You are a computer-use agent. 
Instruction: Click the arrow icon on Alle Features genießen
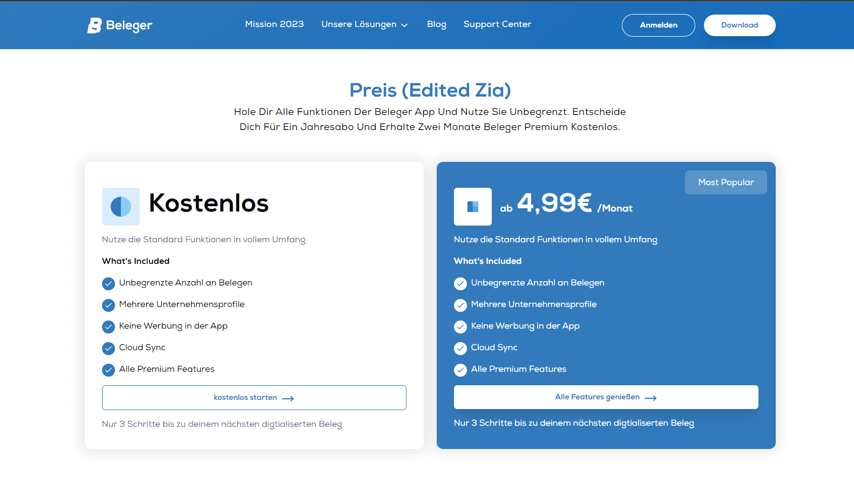coord(650,398)
